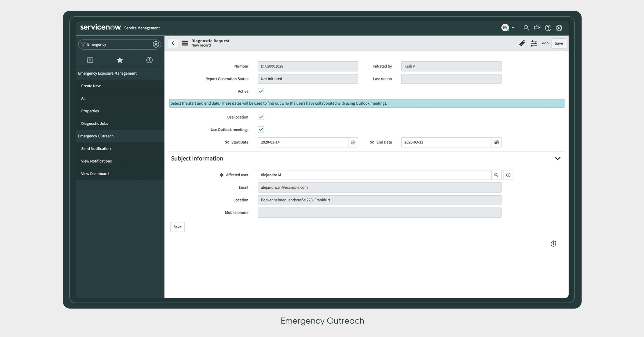
Task: Click into the Affected user field
Action: click(374, 175)
